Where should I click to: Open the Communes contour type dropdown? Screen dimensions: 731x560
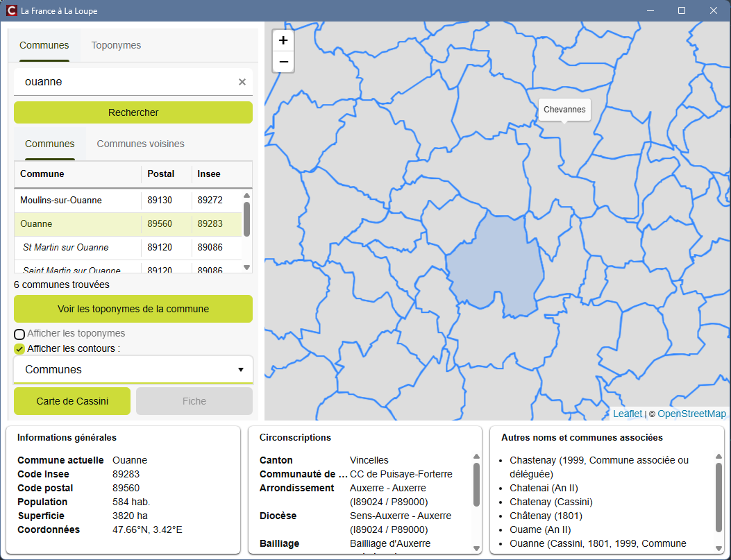(133, 370)
